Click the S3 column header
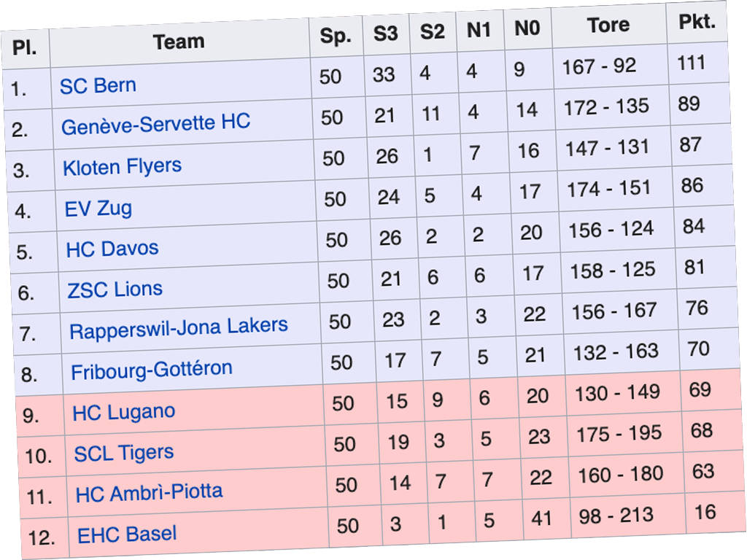 [x=386, y=34]
